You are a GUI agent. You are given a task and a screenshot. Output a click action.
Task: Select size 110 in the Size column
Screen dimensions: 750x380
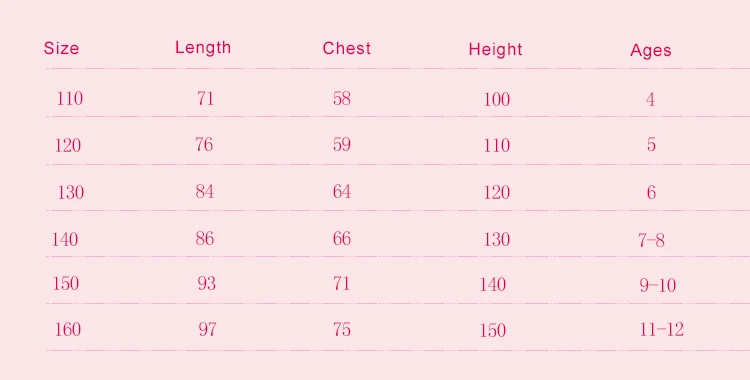tap(69, 99)
